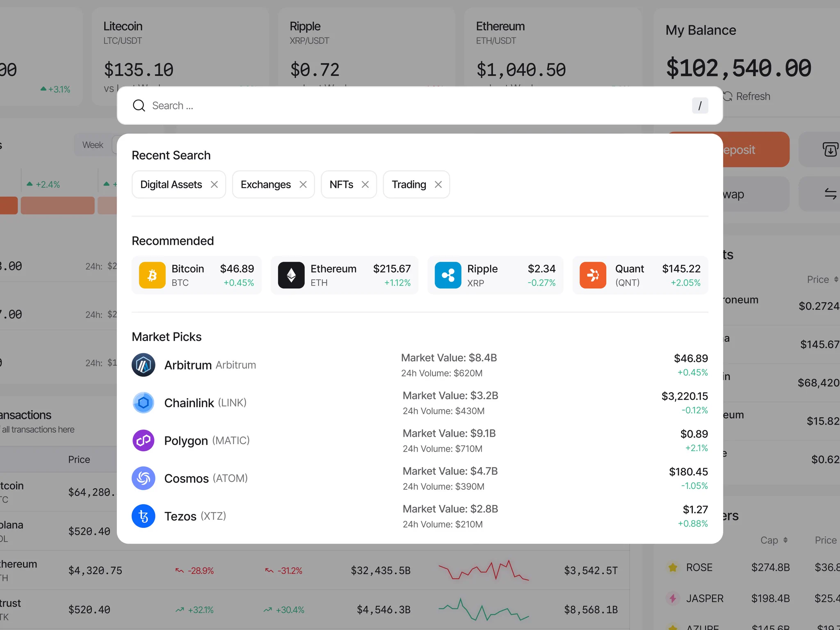
Task: Click 24h Volume: $210M text
Action: pos(443,524)
